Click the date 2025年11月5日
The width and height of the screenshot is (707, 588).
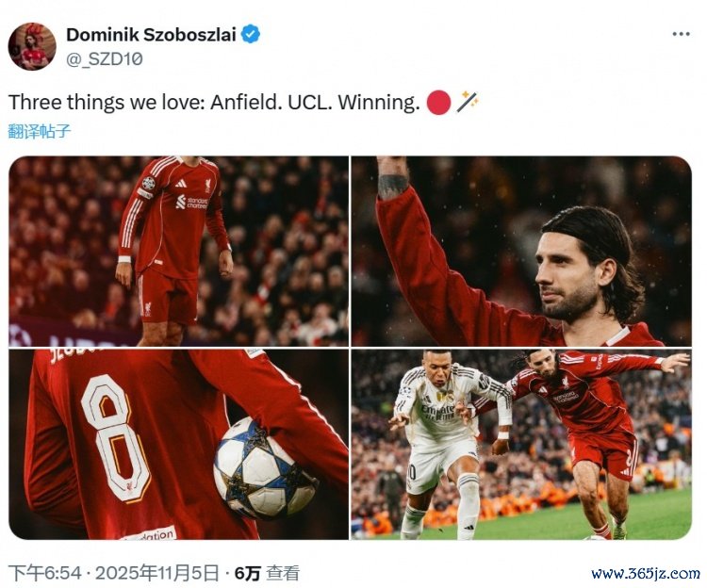[156, 573]
